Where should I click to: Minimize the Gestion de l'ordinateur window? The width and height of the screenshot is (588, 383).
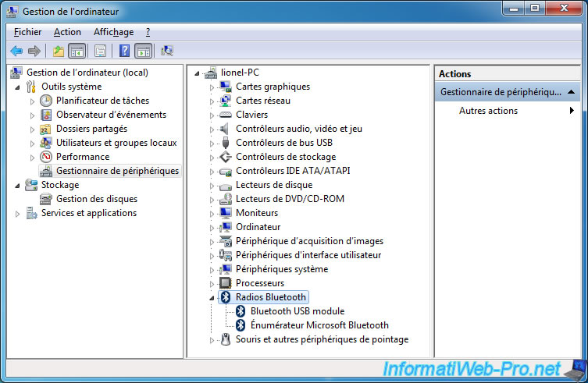point(514,9)
